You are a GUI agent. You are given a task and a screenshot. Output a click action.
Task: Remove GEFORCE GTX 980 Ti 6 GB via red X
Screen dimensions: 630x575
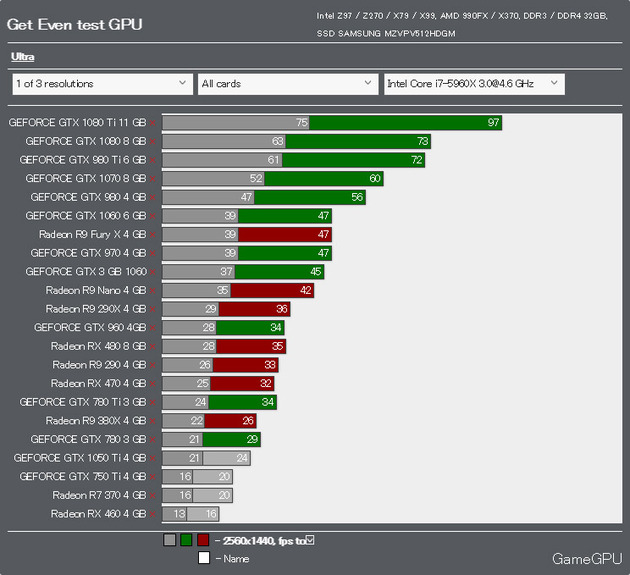tap(153, 160)
